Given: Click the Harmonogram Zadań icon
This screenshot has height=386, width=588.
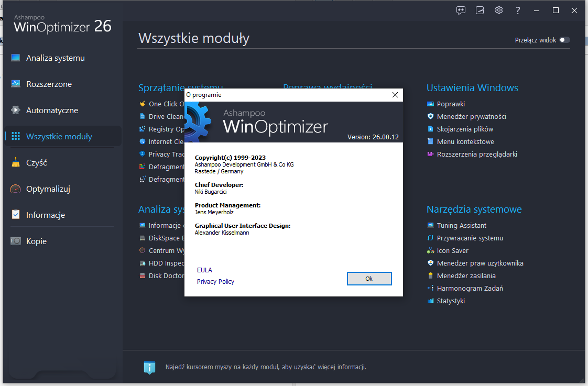Looking at the screenshot, I should click(x=430, y=288).
